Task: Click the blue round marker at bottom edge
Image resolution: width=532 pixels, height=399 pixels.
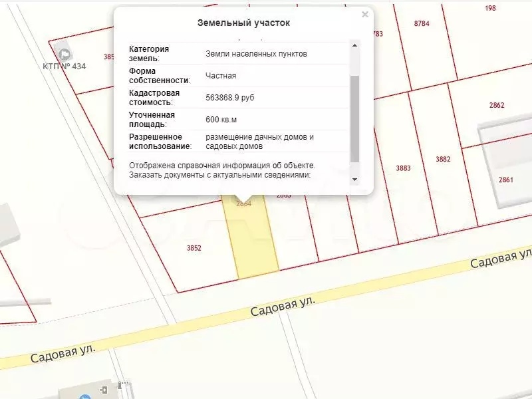Action: click(84, 396)
